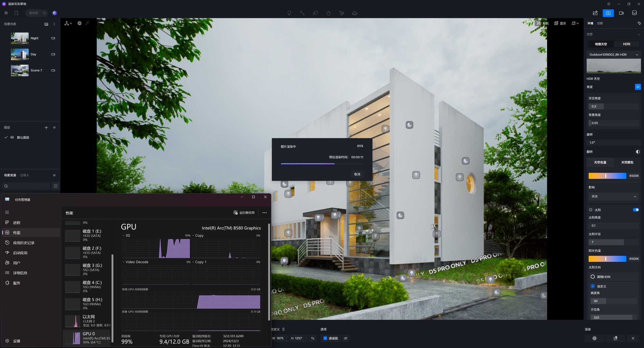The height and width of the screenshot is (348, 644).
Task: Collapse the layers panel arrow
Action: (54, 127)
